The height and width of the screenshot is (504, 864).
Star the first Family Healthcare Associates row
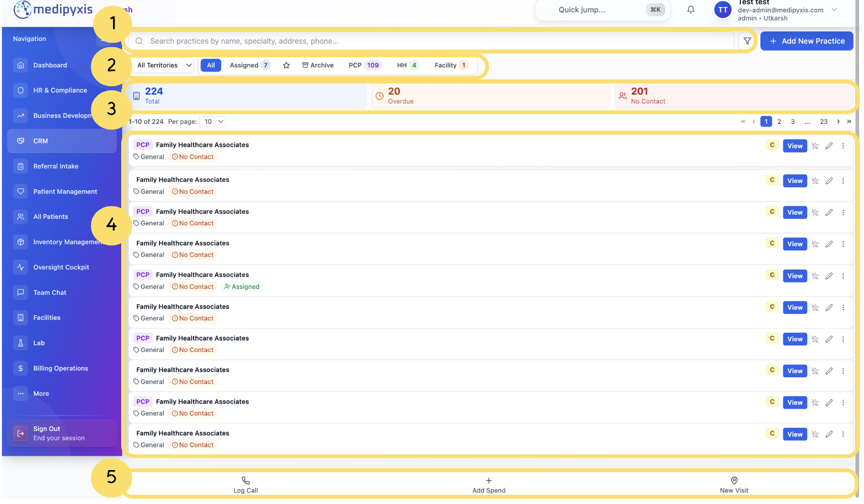tap(815, 146)
